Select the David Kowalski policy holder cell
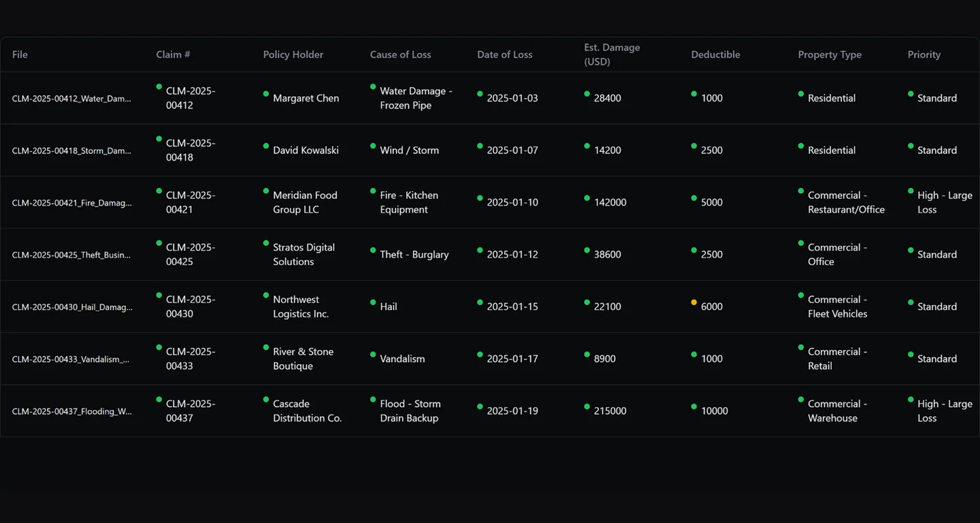 [306, 150]
